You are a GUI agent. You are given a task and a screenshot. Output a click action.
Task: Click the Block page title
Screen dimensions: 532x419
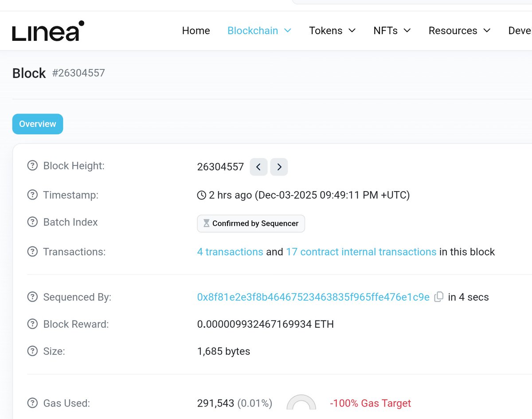click(29, 73)
